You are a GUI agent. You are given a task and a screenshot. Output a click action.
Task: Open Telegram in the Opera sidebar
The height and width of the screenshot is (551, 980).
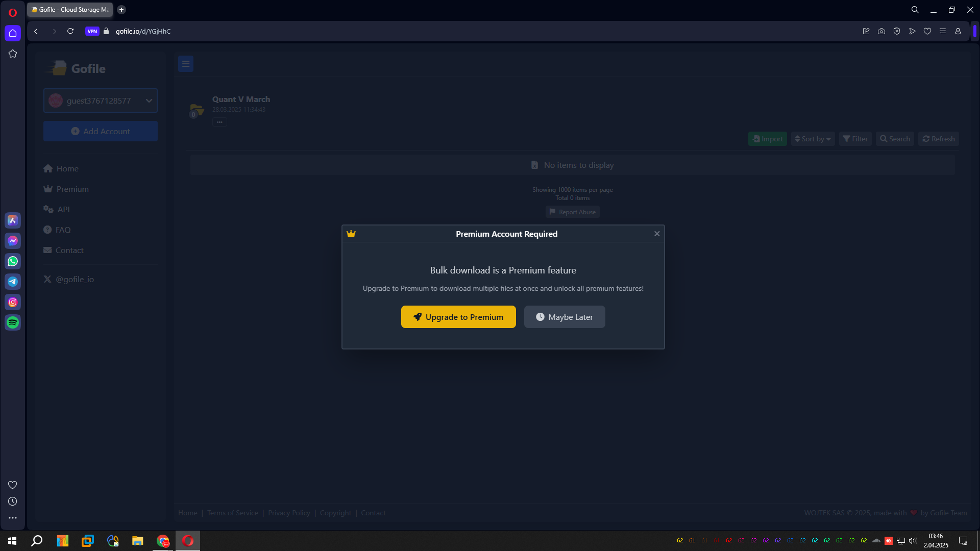13,282
